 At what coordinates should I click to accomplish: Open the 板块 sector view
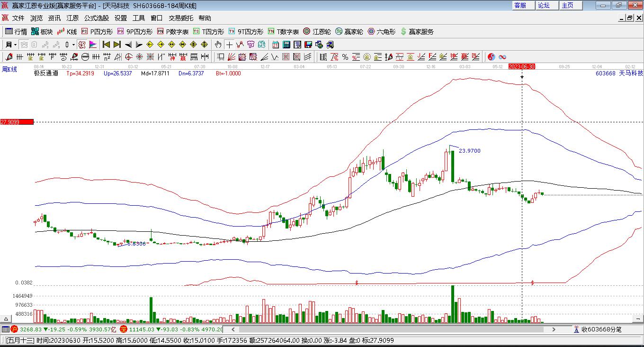tap(42, 32)
